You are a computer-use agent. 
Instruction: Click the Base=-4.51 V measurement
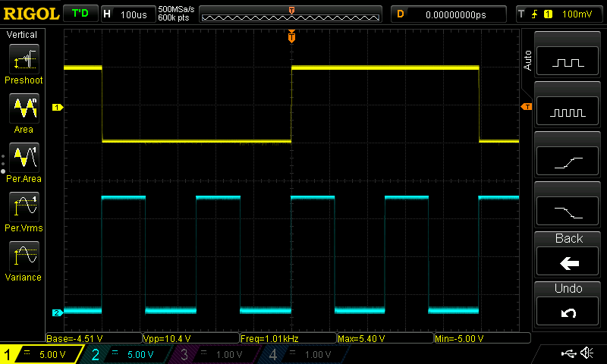pyautogui.click(x=94, y=338)
